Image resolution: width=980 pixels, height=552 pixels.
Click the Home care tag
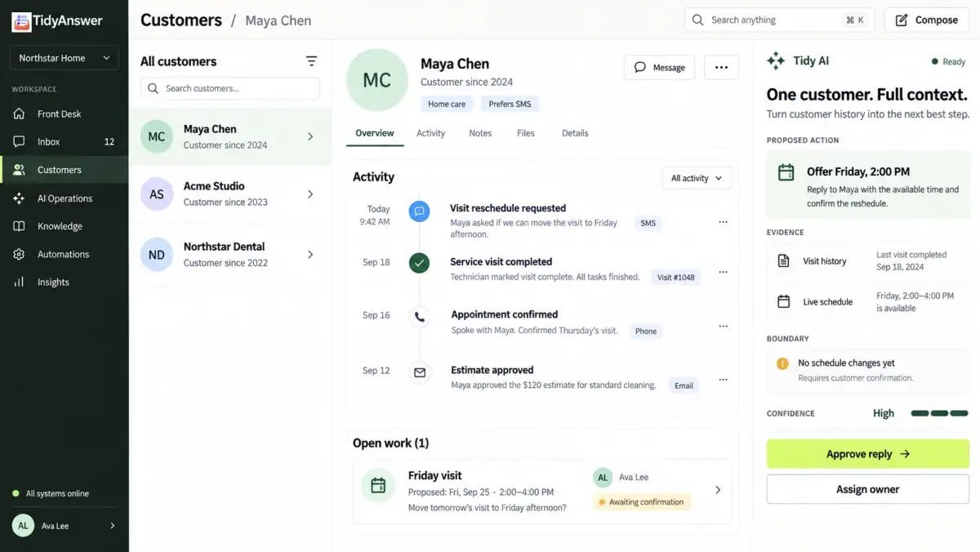(x=447, y=104)
